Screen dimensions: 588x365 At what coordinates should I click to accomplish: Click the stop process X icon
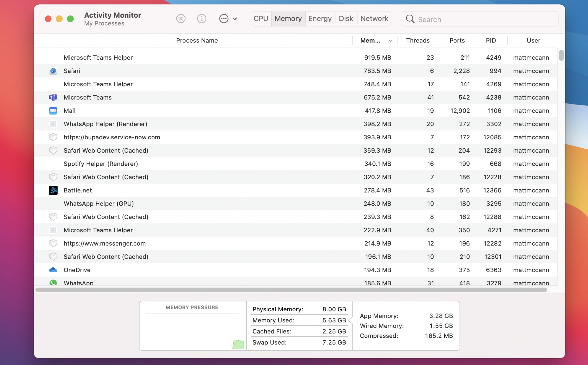[x=181, y=19]
